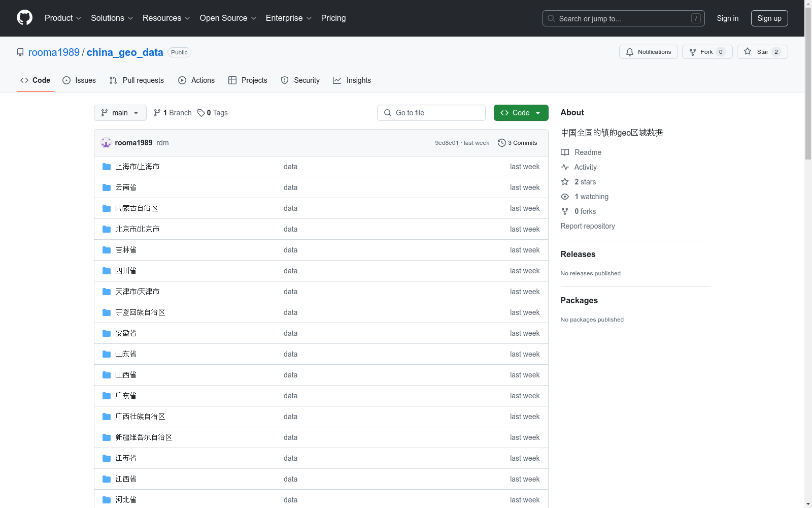Open commit hash 9ed8e01
The width and height of the screenshot is (812, 508).
447,143
